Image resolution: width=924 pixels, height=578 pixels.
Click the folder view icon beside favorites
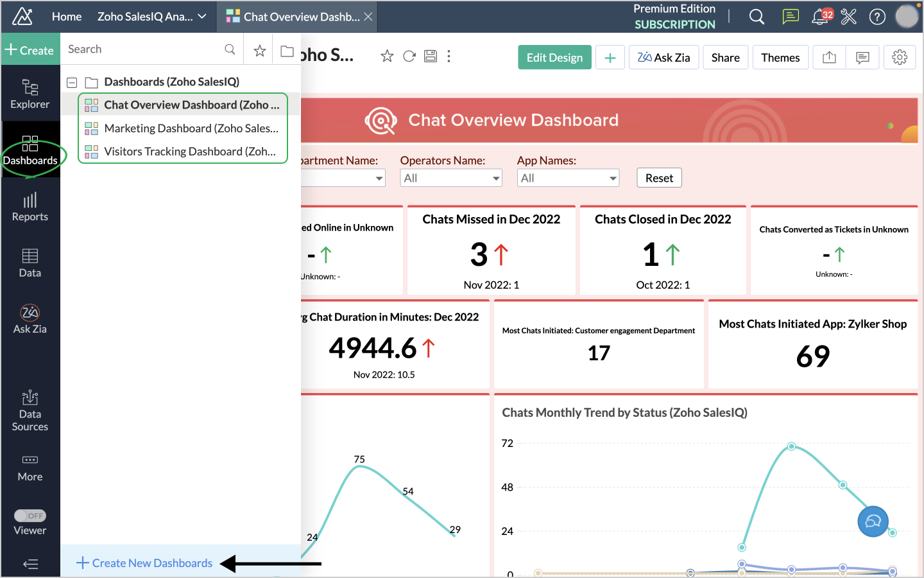click(287, 50)
